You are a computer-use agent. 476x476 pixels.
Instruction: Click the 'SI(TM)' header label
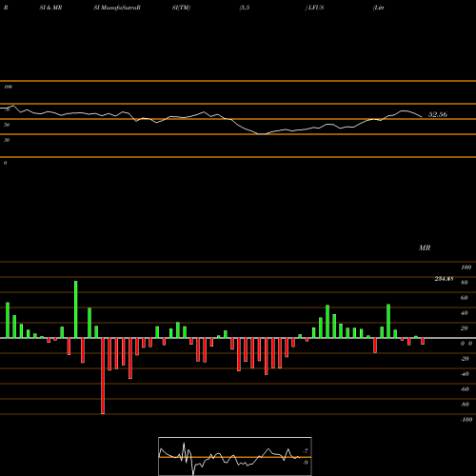[x=181, y=8]
